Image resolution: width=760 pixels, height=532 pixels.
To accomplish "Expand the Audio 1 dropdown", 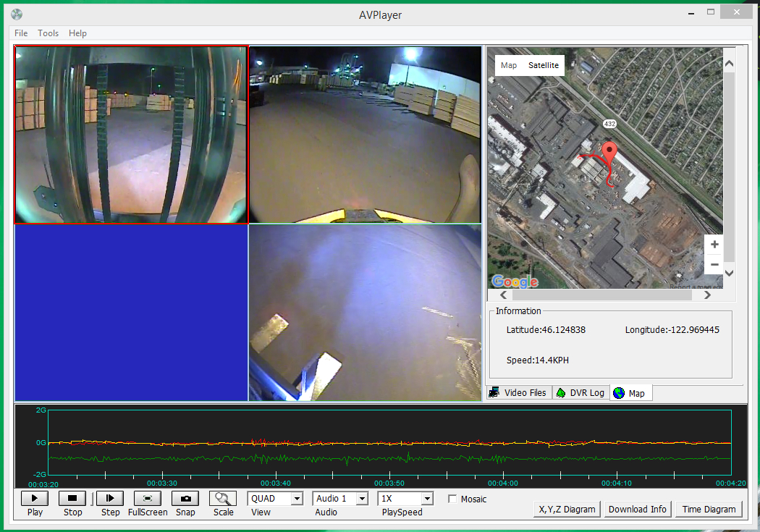I will click(x=361, y=499).
